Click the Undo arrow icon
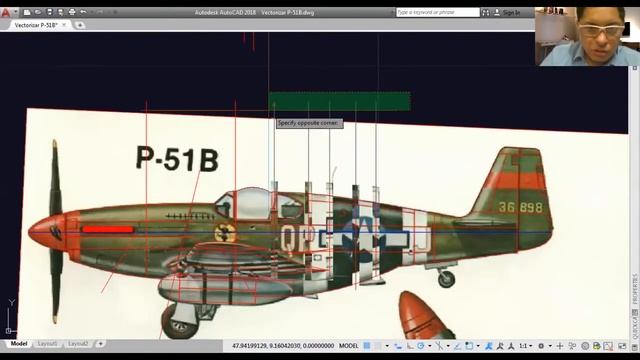Viewport: 640px width, 360px height. click(83, 12)
